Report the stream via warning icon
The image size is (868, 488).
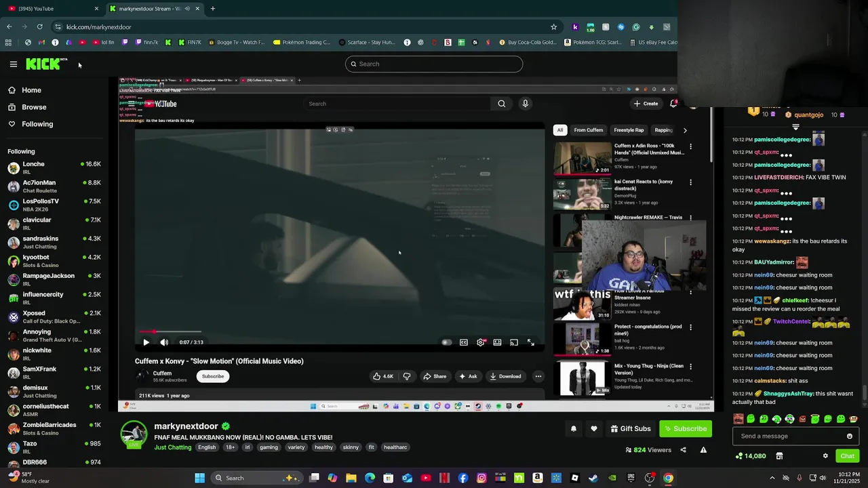pos(703,450)
